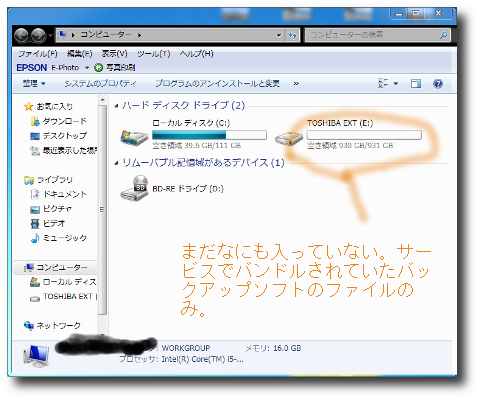Click the EPSON 写真印刷 print icon

coord(98,68)
